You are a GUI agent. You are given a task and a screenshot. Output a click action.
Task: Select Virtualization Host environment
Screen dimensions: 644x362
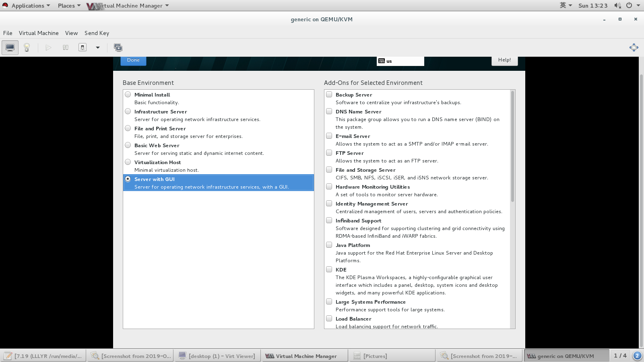[128, 162]
